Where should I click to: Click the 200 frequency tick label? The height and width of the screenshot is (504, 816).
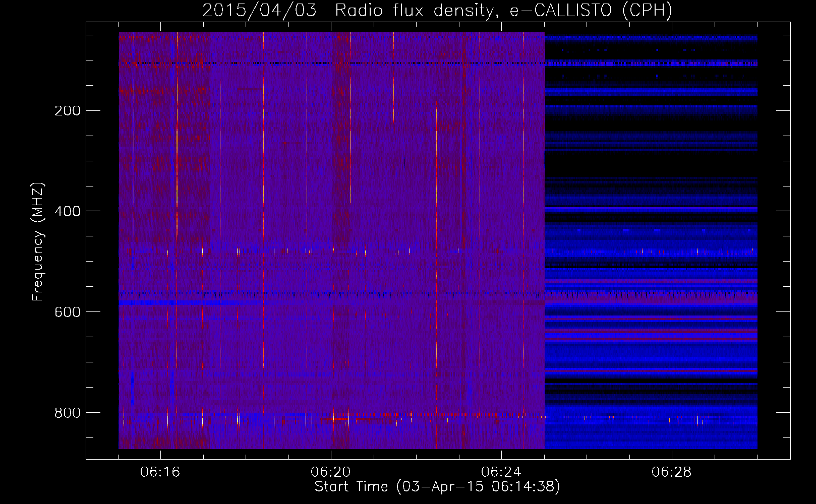pos(68,111)
